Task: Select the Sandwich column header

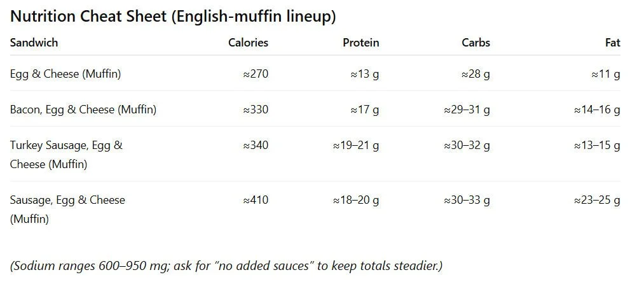Action: click(x=34, y=43)
